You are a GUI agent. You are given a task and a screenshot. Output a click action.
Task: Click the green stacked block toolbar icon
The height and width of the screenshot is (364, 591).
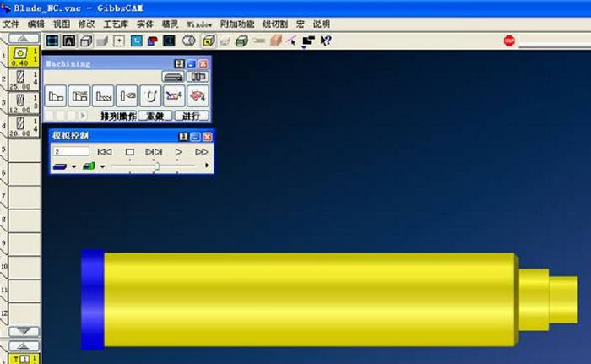241,41
